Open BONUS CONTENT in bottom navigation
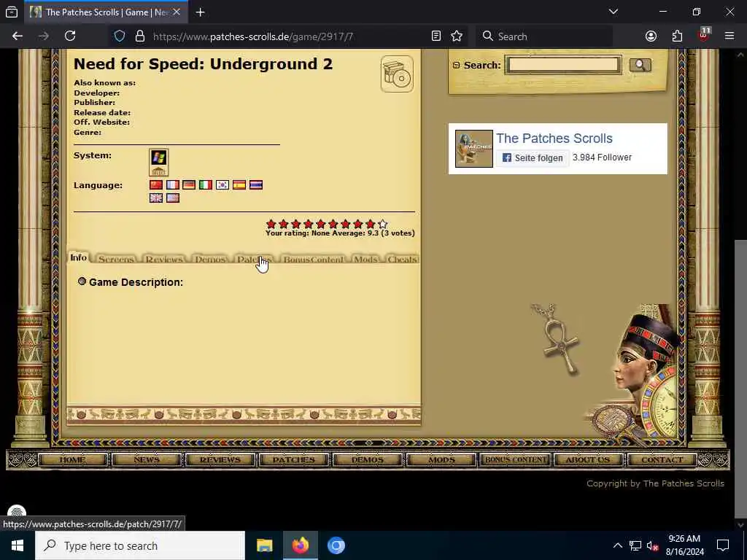 (515, 459)
